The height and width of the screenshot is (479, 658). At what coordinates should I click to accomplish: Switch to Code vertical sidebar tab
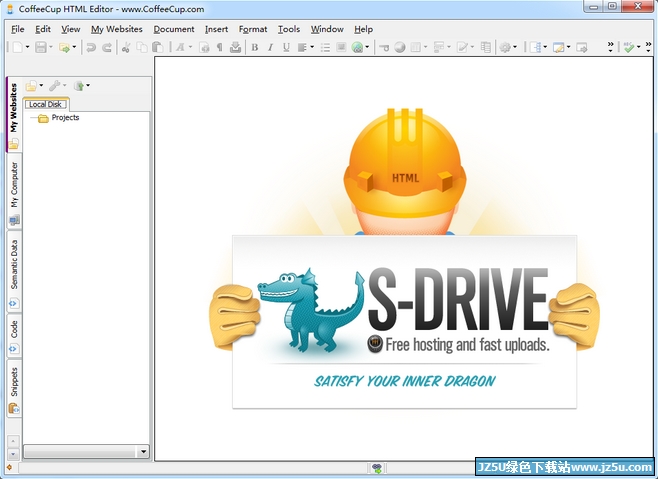[14, 336]
